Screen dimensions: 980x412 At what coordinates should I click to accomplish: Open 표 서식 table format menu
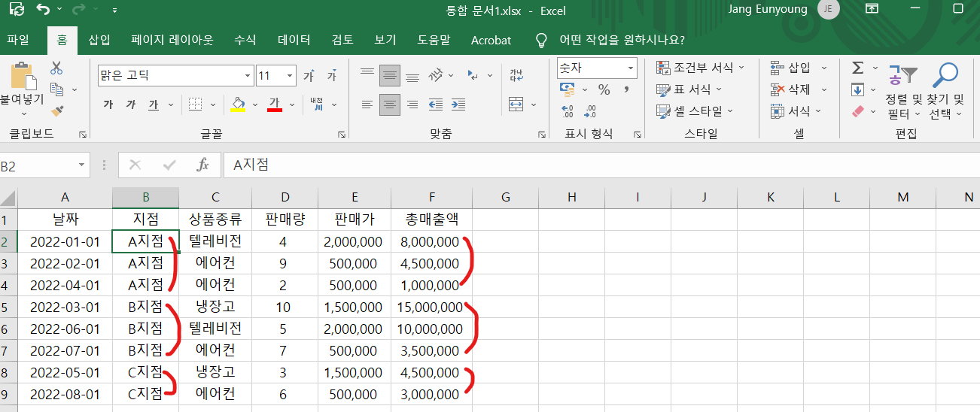tap(689, 89)
